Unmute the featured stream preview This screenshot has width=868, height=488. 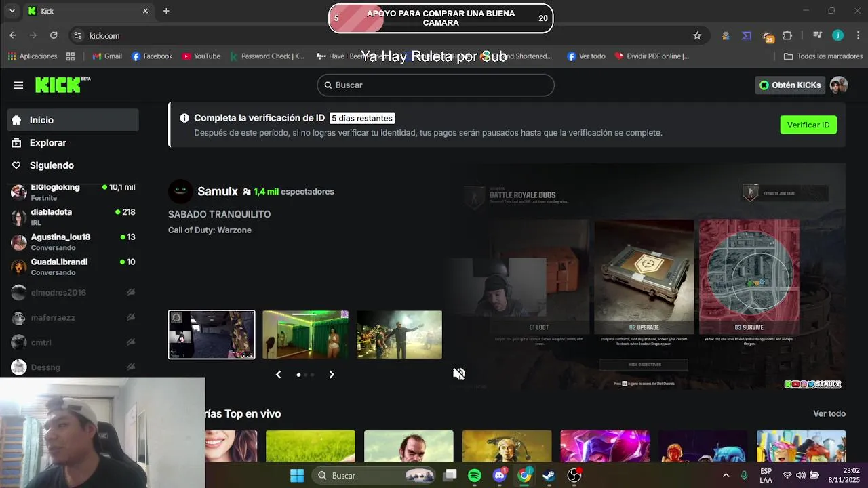[x=459, y=373]
